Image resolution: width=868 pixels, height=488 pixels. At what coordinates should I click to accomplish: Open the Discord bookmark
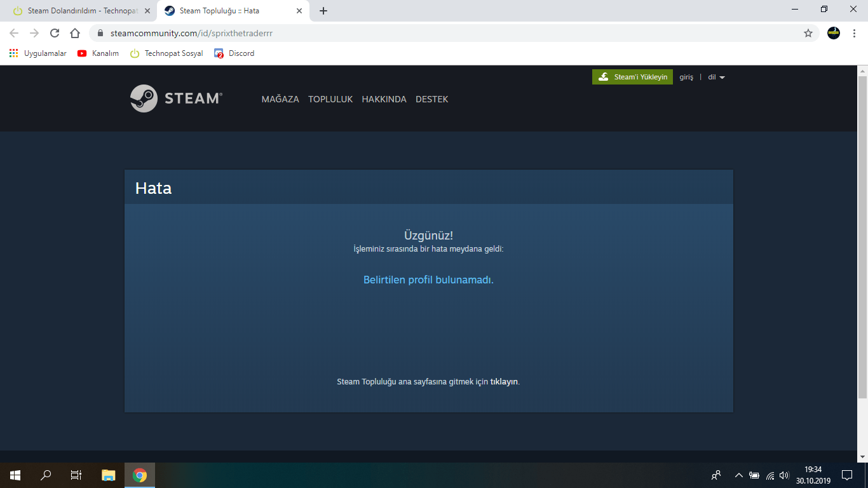click(234, 53)
